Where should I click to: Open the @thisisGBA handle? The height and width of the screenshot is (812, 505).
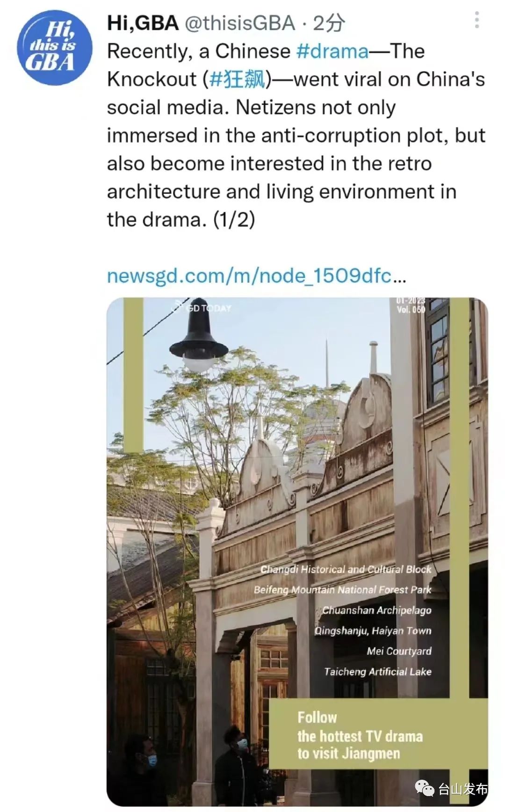(240, 23)
